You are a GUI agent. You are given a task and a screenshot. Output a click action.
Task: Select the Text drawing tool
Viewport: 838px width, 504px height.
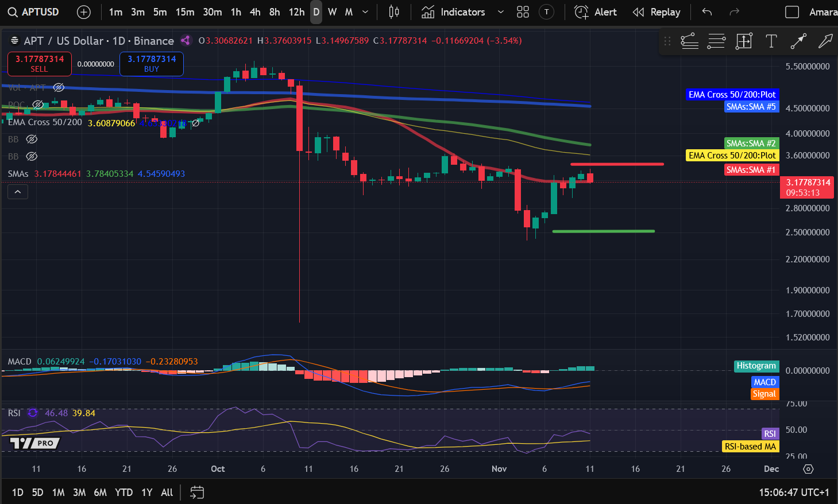(x=771, y=41)
